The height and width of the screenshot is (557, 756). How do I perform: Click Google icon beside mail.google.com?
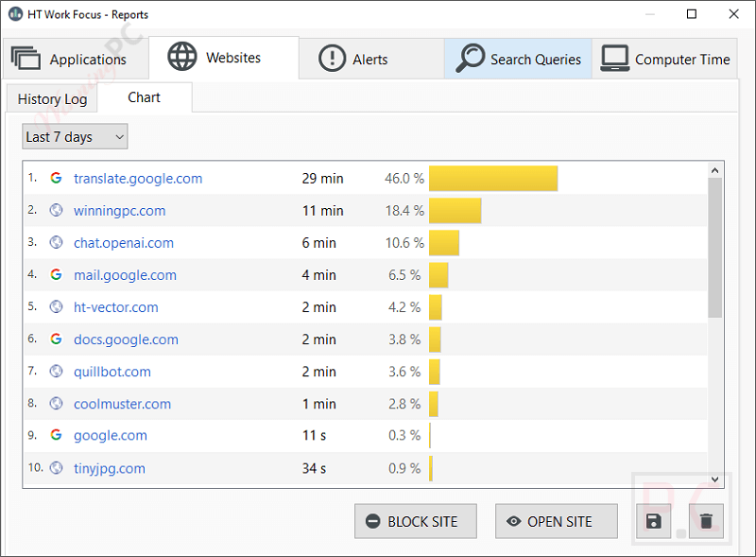(56, 274)
